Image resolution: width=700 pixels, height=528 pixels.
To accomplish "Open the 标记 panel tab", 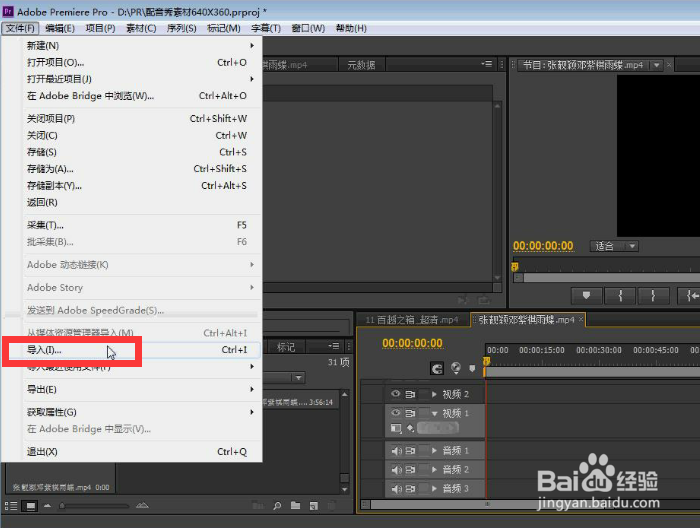I will point(286,347).
